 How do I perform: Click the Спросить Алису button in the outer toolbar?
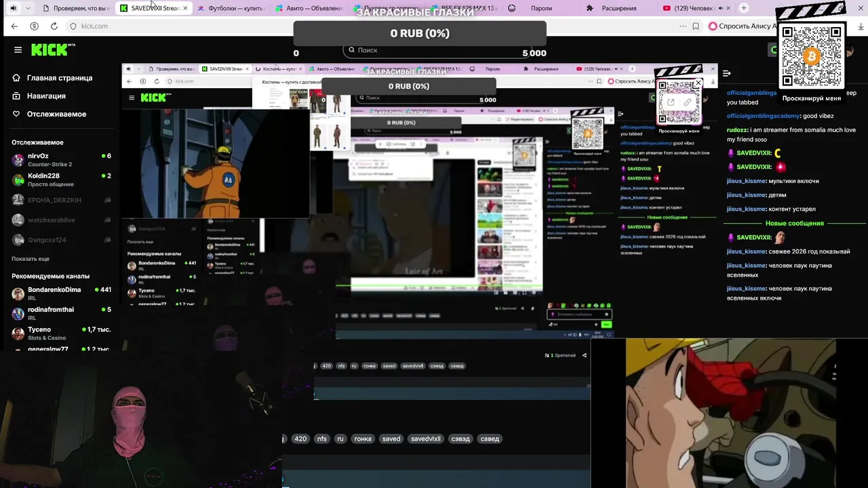[x=741, y=26]
